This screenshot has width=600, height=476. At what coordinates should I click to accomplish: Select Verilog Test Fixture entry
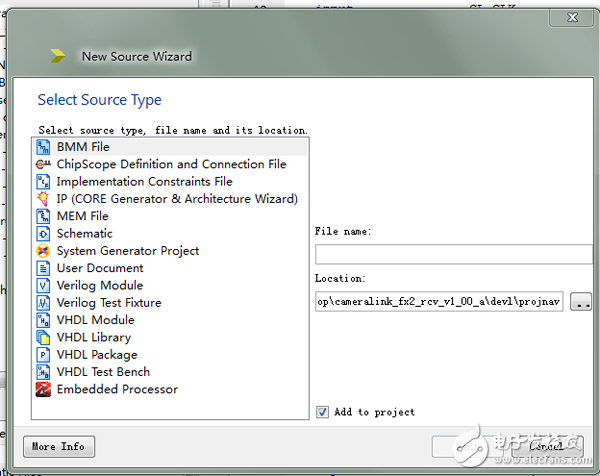point(109,303)
